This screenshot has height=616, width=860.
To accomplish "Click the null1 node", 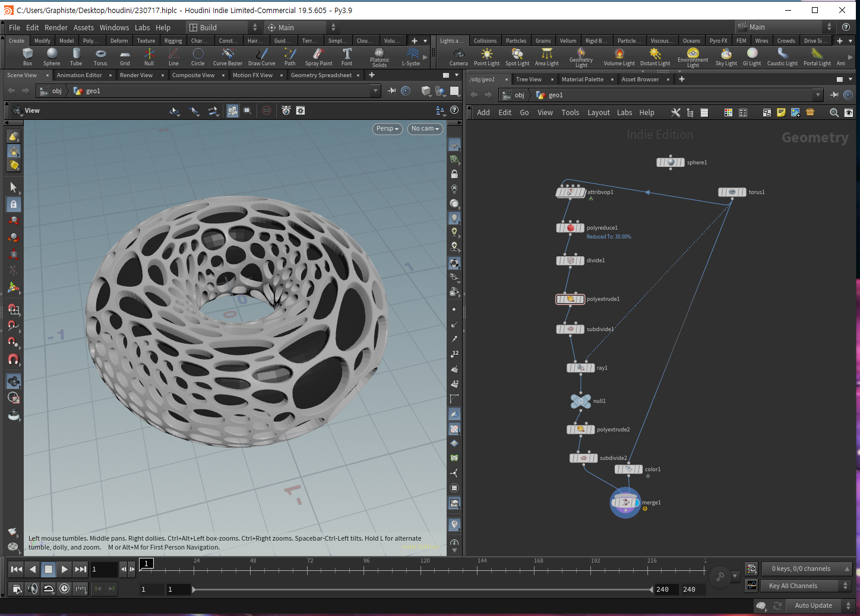I will pos(581,401).
